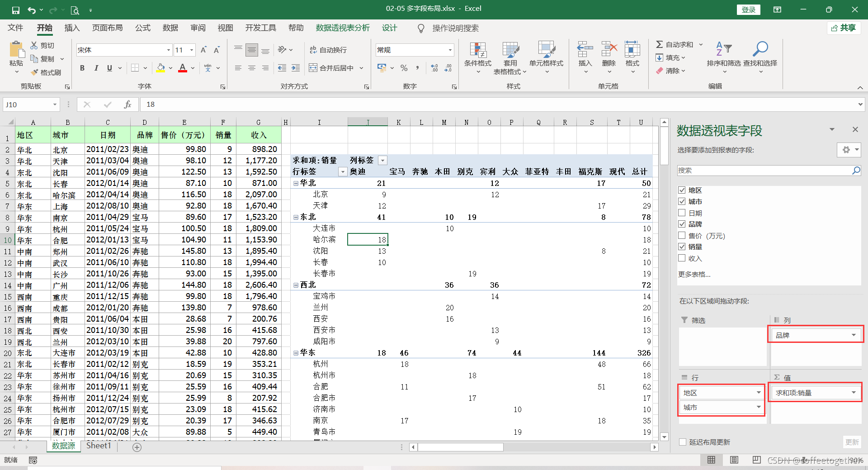Click the Undo arrow icon
The width and height of the screenshot is (868, 470).
[x=32, y=10]
